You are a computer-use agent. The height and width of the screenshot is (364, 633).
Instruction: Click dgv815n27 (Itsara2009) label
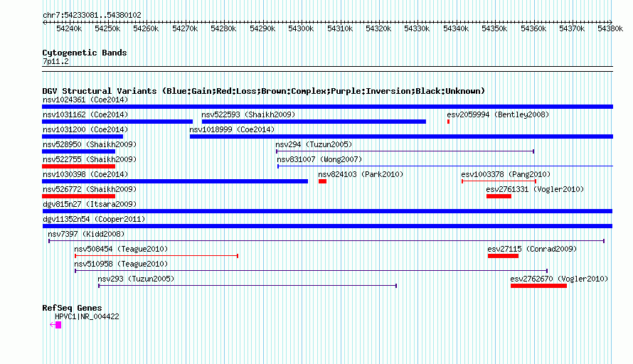[x=90, y=204]
